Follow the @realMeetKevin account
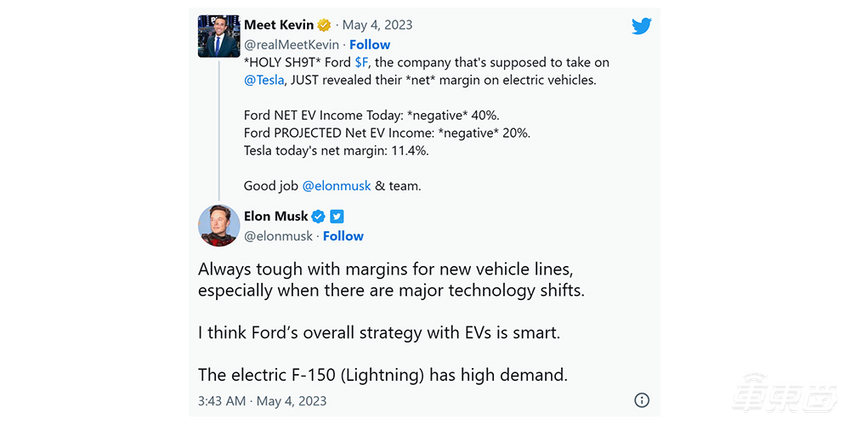This screenshot has width=850, height=425. pyautogui.click(x=370, y=45)
